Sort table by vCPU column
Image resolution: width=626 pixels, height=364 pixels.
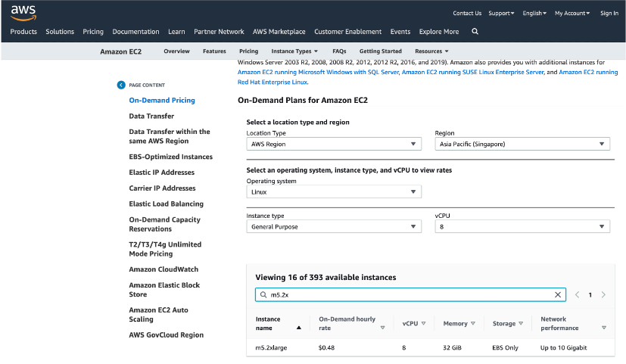tap(423, 323)
